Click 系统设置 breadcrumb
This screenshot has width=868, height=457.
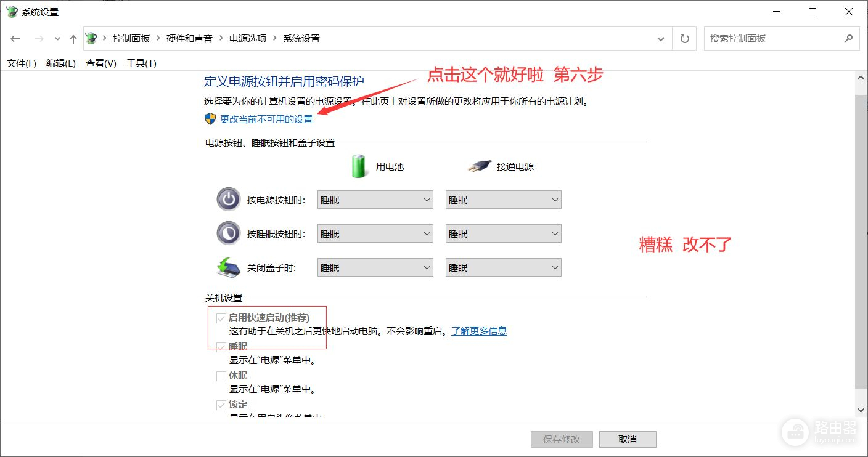point(301,38)
